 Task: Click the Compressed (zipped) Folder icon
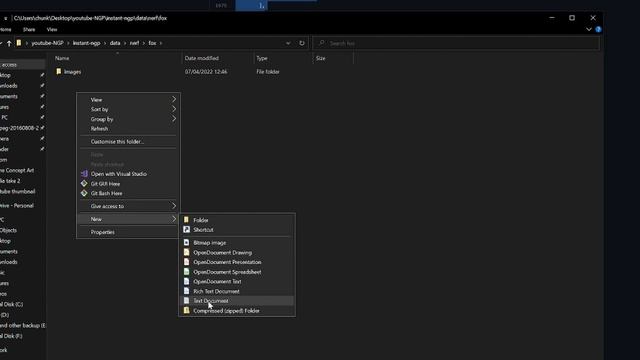[x=187, y=311]
